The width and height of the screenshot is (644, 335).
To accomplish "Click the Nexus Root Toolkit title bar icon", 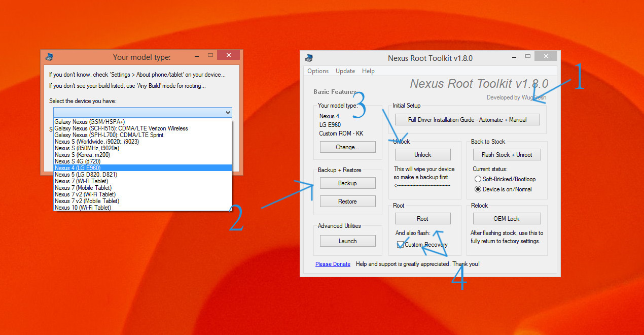I will (x=308, y=57).
